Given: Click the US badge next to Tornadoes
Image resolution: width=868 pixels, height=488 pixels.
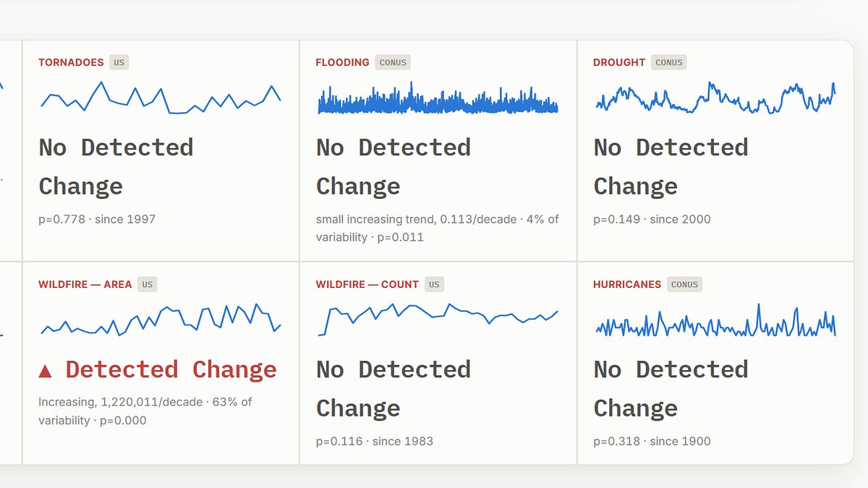Looking at the screenshot, I should click(x=119, y=62).
